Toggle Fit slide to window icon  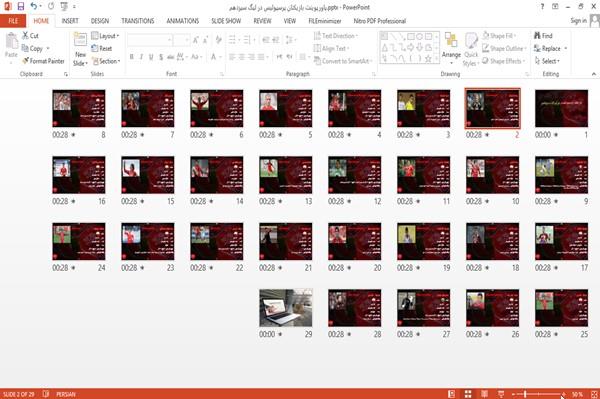point(594,394)
